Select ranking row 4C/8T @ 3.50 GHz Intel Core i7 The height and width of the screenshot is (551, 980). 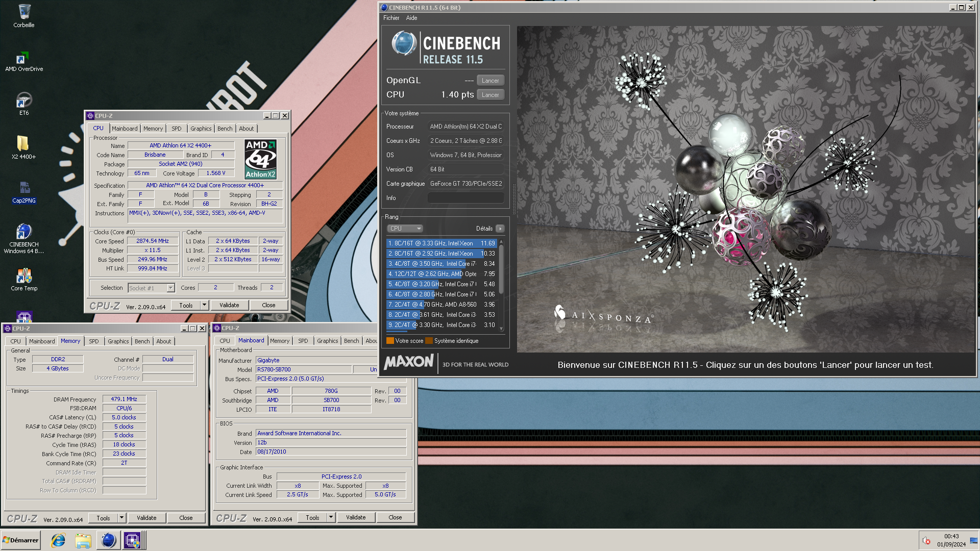tap(442, 264)
